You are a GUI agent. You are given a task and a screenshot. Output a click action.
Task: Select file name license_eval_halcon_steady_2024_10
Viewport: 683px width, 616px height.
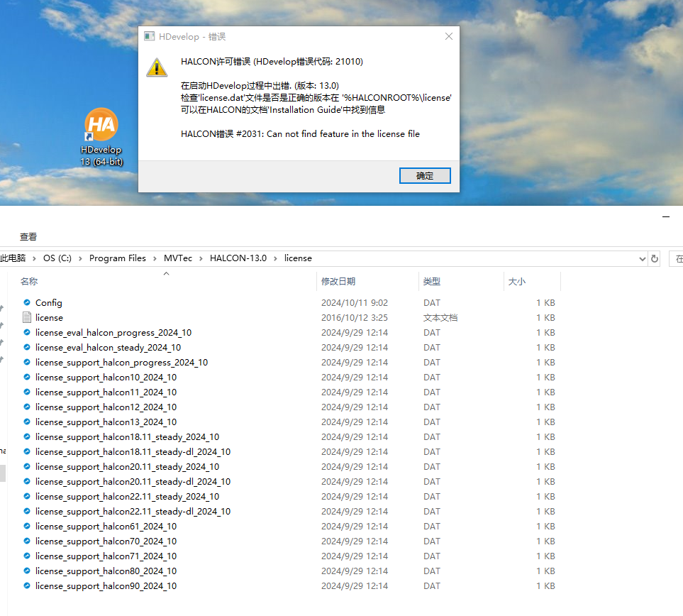point(108,348)
